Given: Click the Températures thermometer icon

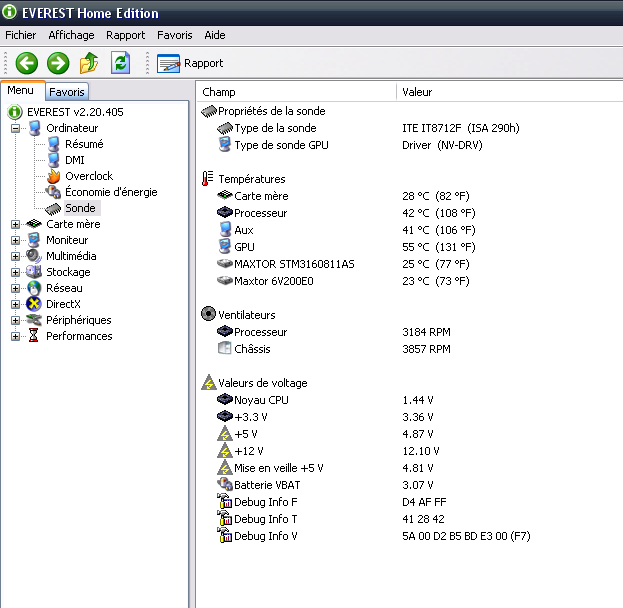Looking at the screenshot, I should [x=207, y=179].
